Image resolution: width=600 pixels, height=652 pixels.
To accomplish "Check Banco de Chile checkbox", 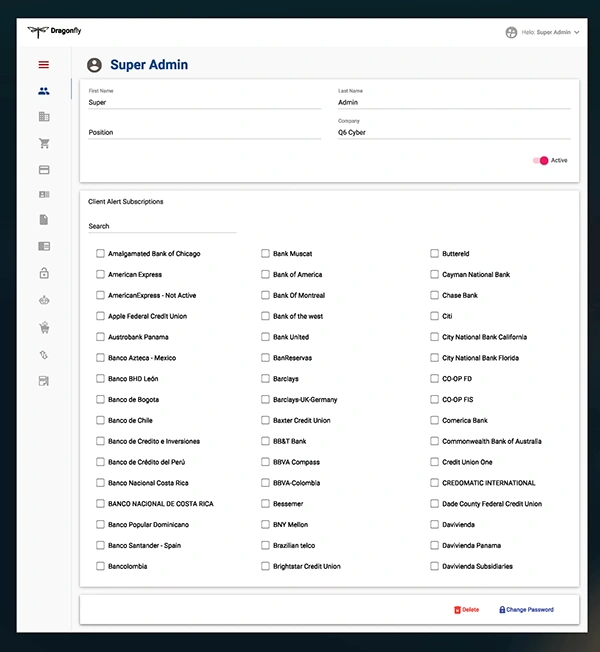I will pos(100,420).
